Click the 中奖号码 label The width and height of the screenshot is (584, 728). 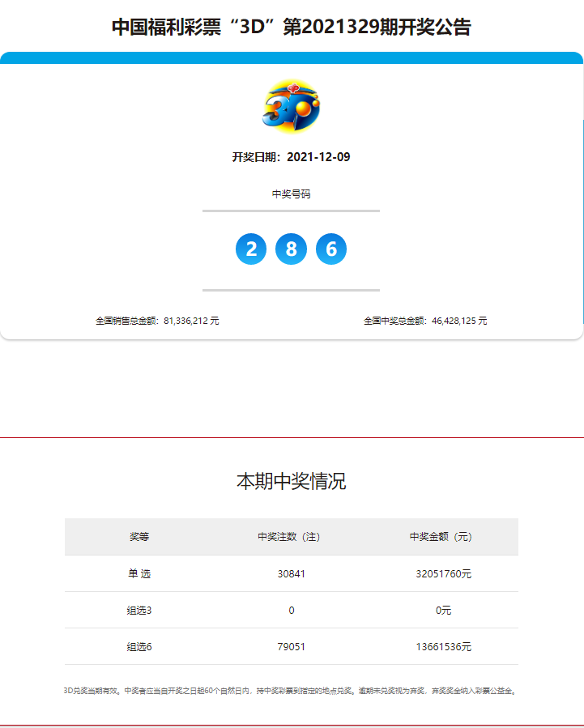[292, 194]
